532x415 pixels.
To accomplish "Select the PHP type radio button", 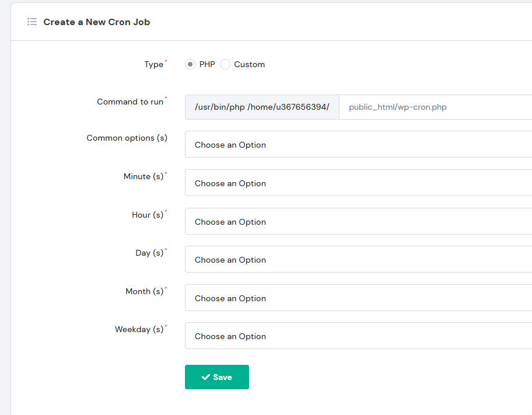I will coord(190,64).
